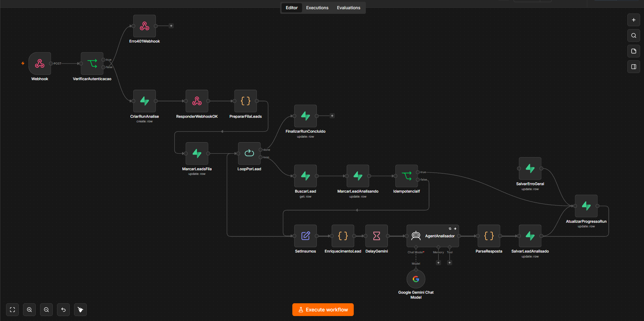Select the PrepararFilaLeads code node
The height and width of the screenshot is (321, 644).
pyautogui.click(x=245, y=101)
